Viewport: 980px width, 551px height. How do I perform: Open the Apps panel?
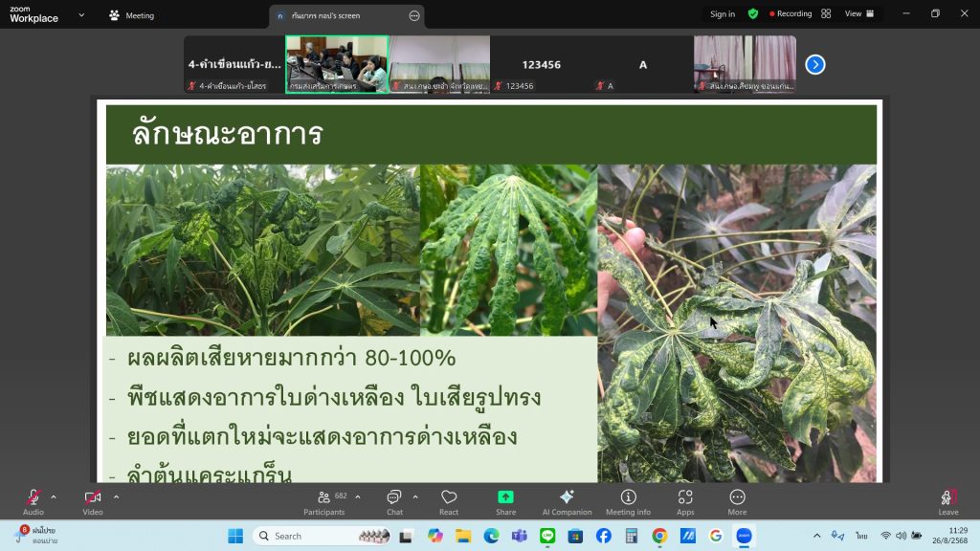(x=685, y=501)
